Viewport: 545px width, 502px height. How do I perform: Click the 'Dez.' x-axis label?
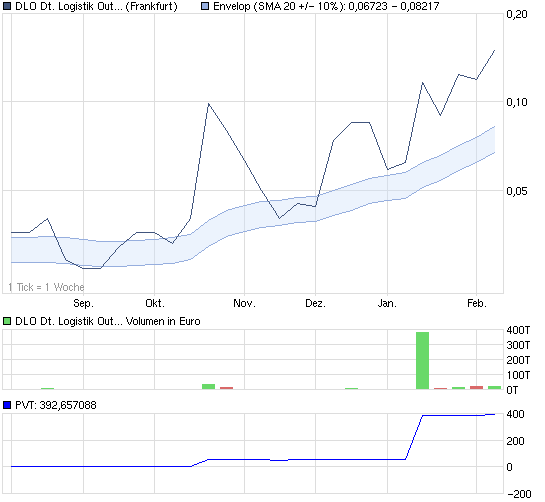pyautogui.click(x=316, y=303)
